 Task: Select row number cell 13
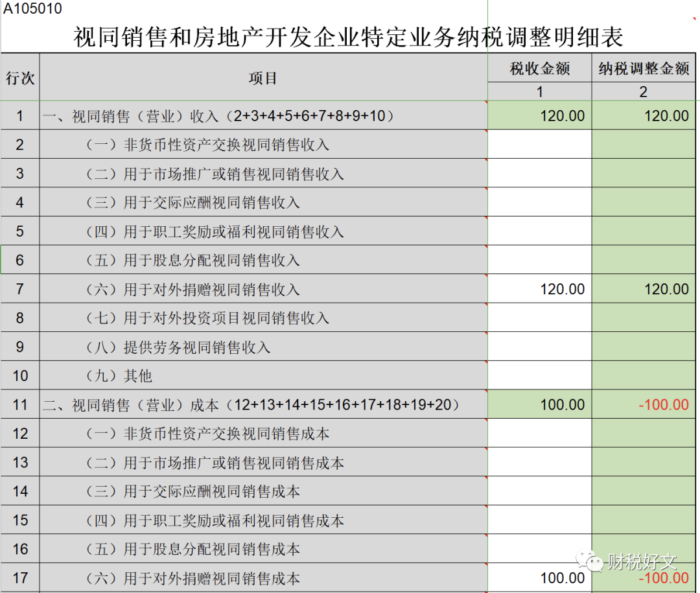20,462
